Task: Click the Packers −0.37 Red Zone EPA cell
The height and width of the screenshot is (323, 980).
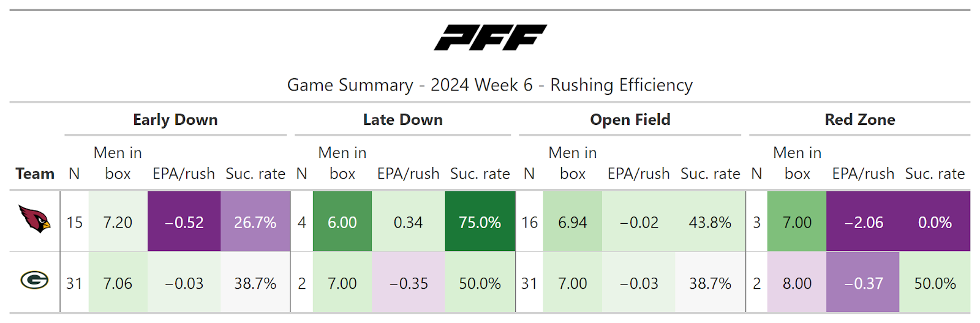Action: pos(863,283)
